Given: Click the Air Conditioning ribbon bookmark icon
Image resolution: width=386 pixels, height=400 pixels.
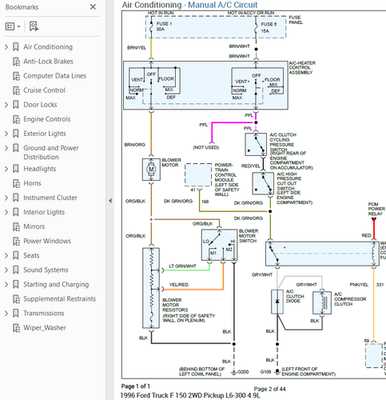Looking at the screenshot, I should tap(16, 47).
